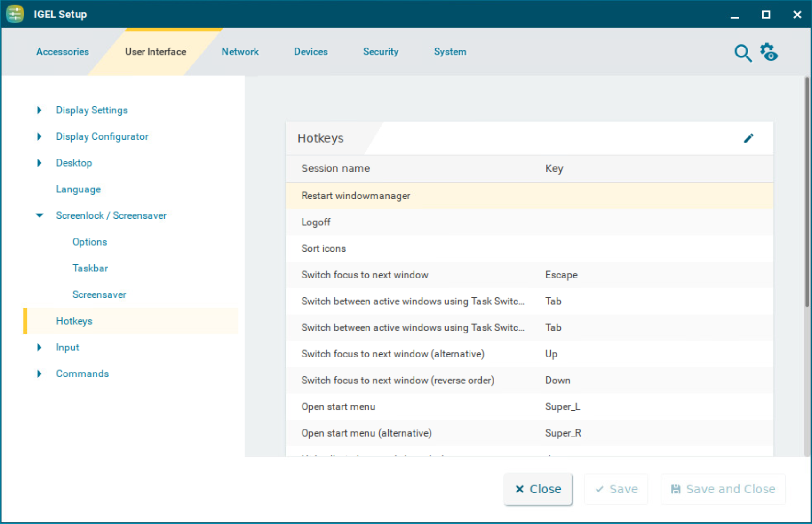Expand the Display Settings tree node
The image size is (812, 524).
click(40, 110)
